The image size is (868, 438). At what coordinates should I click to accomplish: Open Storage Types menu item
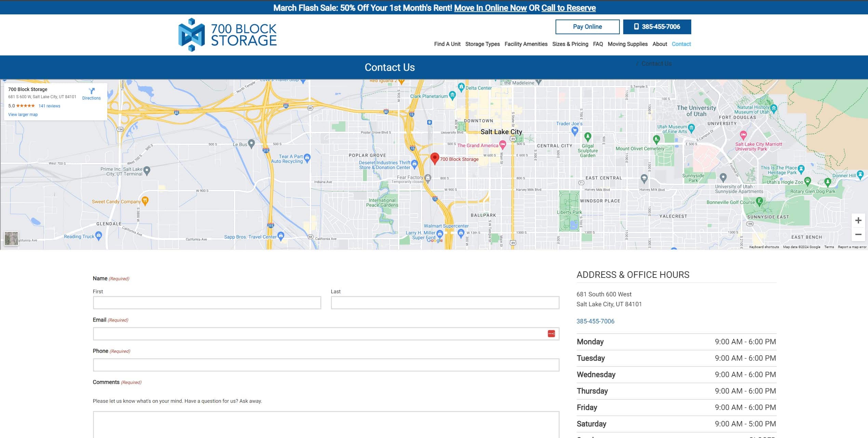pos(482,44)
